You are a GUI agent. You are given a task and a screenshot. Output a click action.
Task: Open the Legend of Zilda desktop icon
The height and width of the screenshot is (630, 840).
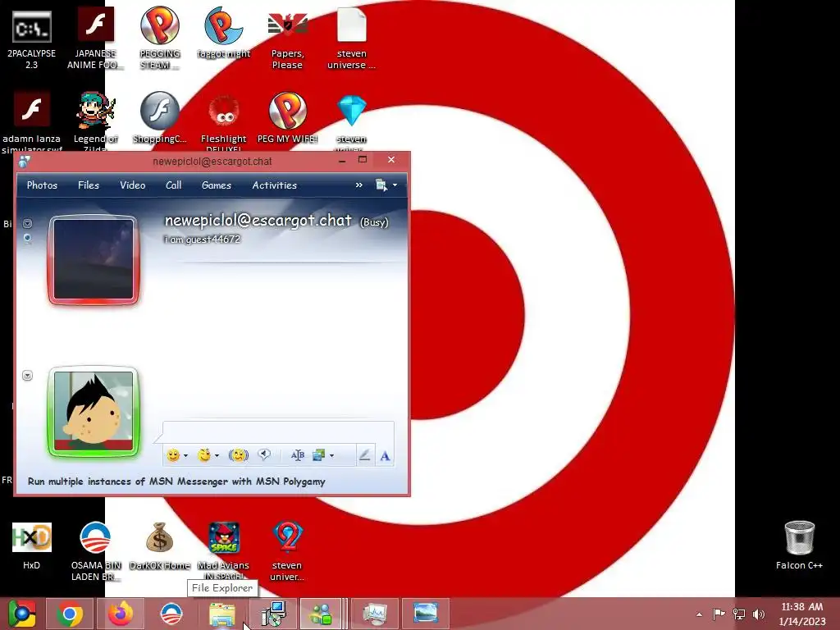click(95, 121)
